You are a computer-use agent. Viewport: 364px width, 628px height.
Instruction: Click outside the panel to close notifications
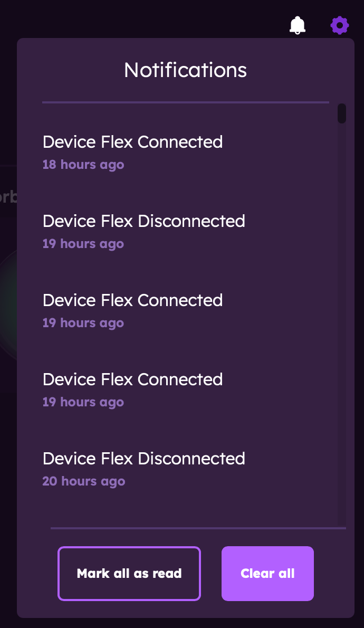(x=8, y=317)
